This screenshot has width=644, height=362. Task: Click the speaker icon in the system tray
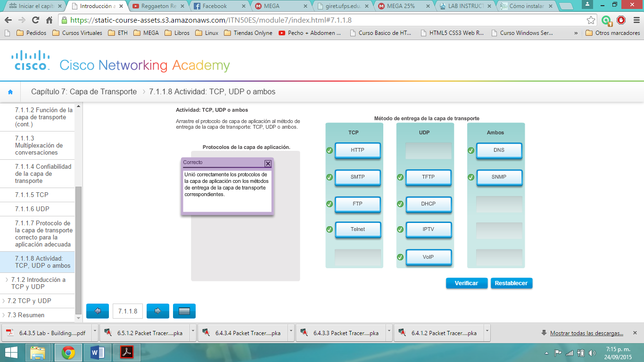point(593,352)
